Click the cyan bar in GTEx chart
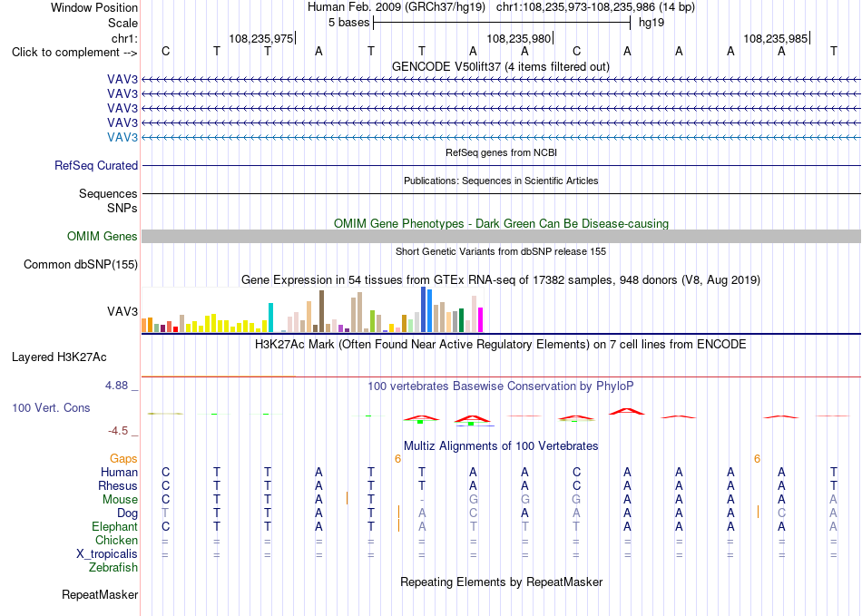 click(270, 318)
